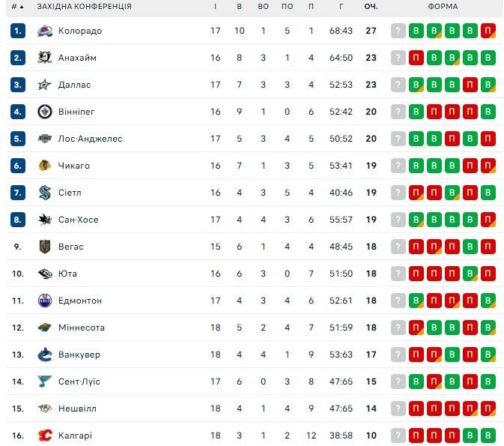Sort standings by Г goals column
Viewport: 504px width, 446px height.
coord(341,7)
